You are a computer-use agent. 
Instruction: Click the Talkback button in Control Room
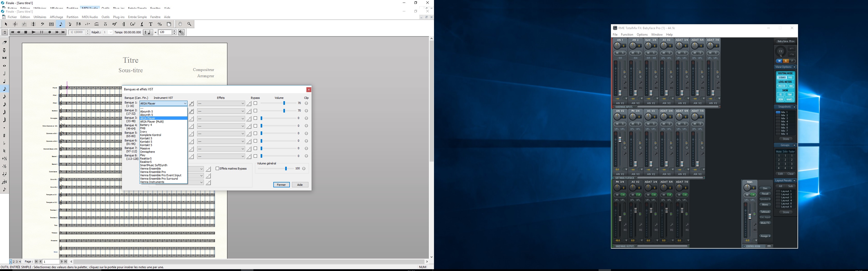click(x=765, y=212)
